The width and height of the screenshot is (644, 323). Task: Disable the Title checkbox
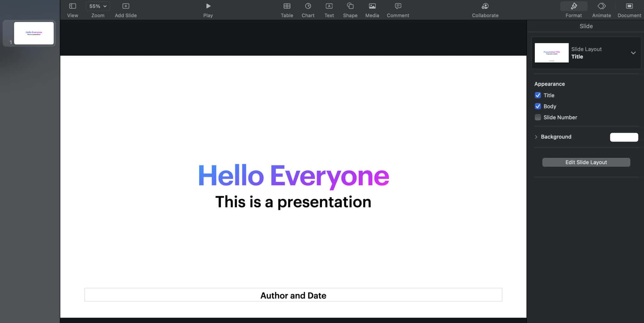pos(538,95)
